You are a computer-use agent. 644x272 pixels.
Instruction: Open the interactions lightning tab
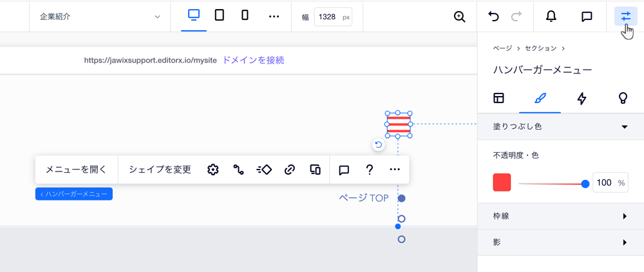[x=582, y=98]
